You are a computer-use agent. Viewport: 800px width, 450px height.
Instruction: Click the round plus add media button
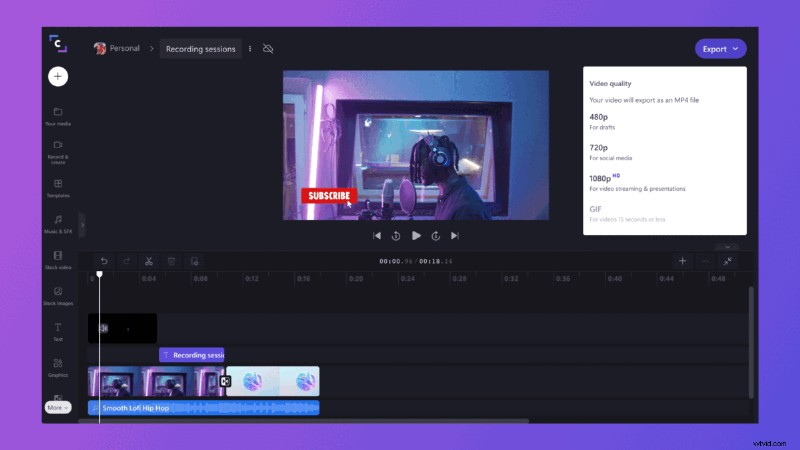58,77
